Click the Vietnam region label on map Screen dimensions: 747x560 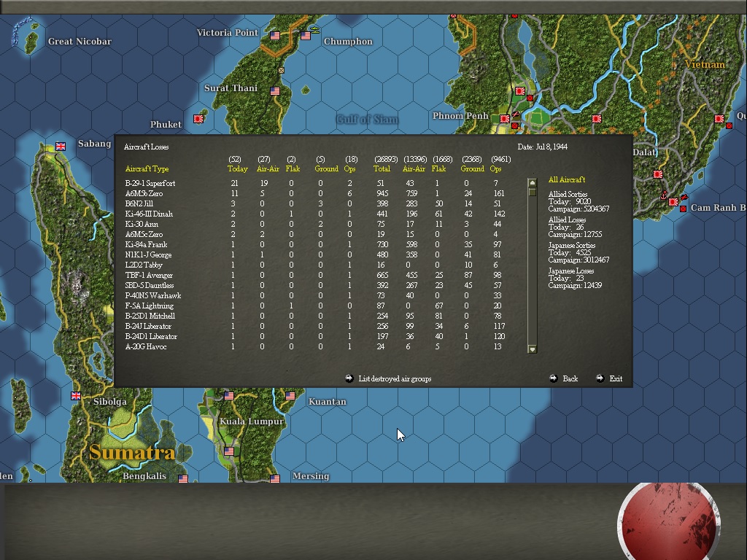(x=705, y=64)
